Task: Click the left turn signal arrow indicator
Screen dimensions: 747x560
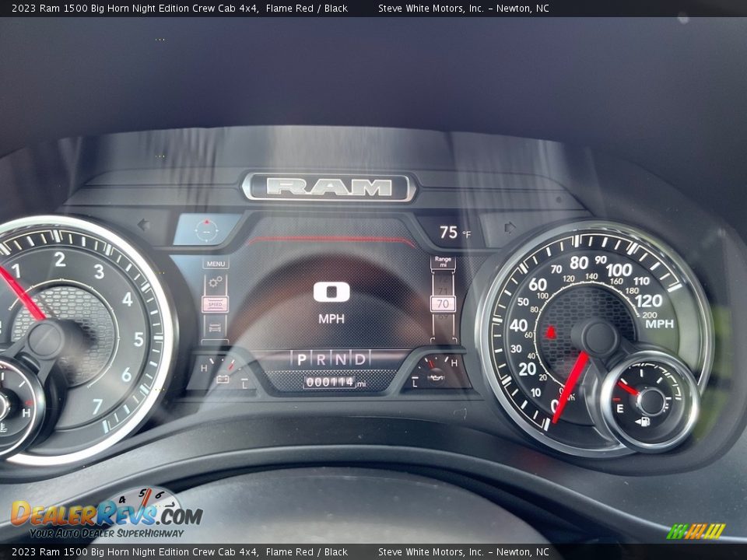Action: coord(143,225)
